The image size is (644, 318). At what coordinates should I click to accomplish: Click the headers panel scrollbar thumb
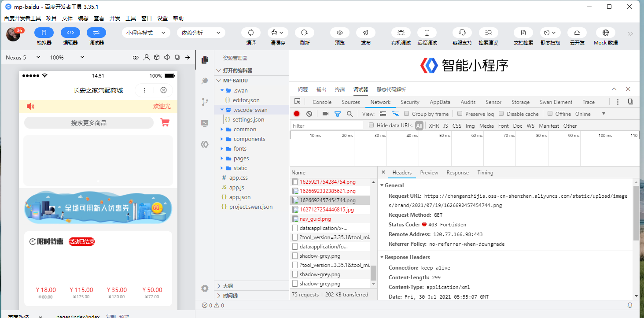click(x=636, y=213)
